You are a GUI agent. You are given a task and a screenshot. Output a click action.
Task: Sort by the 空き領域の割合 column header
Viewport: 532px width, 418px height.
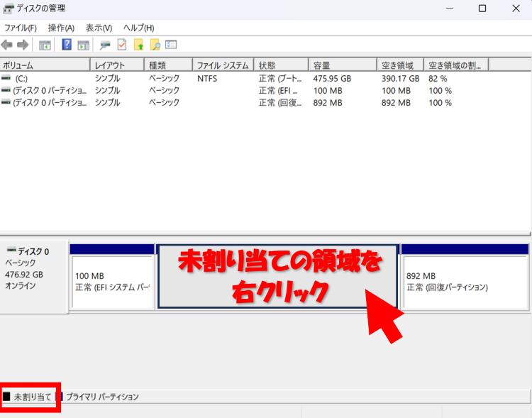pyautogui.click(x=456, y=65)
